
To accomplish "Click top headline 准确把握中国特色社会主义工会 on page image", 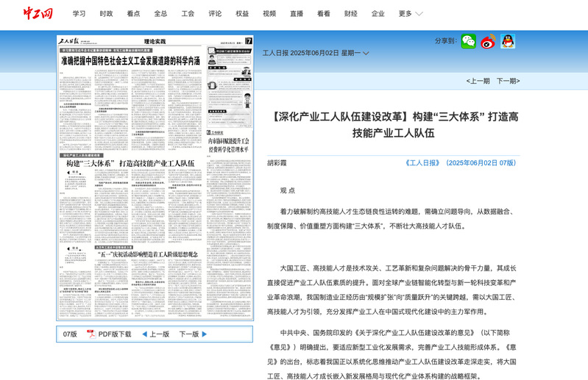I will point(130,60).
